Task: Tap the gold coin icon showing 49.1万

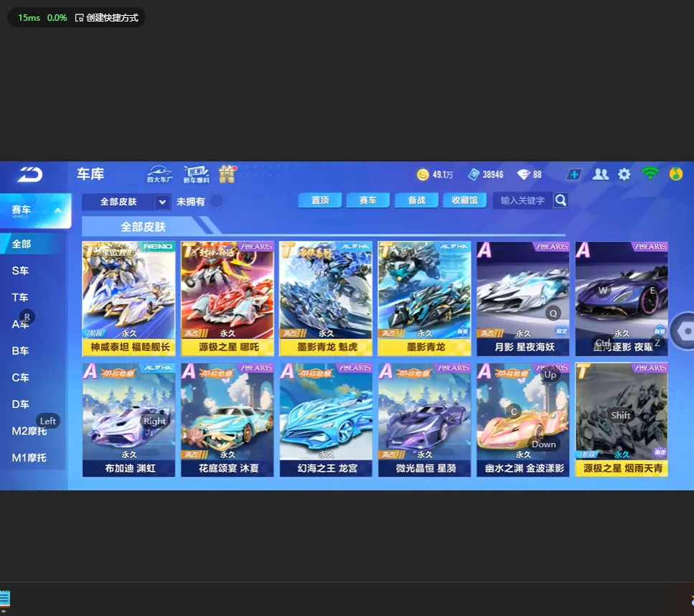Action: 423,174
